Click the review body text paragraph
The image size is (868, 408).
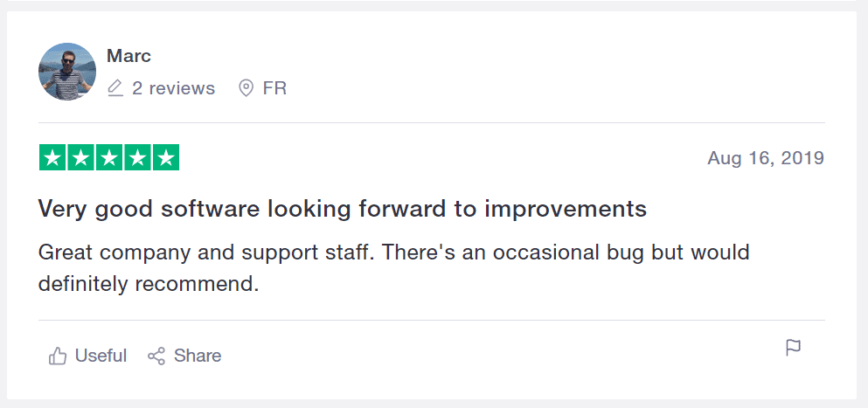(393, 268)
